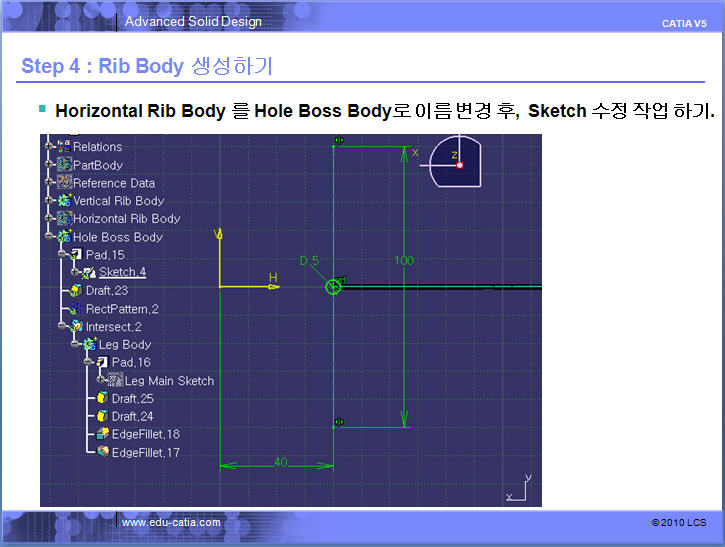725x547 pixels.
Task: Select Horizontal Rib Body in tree
Action: pyautogui.click(x=126, y=219)
